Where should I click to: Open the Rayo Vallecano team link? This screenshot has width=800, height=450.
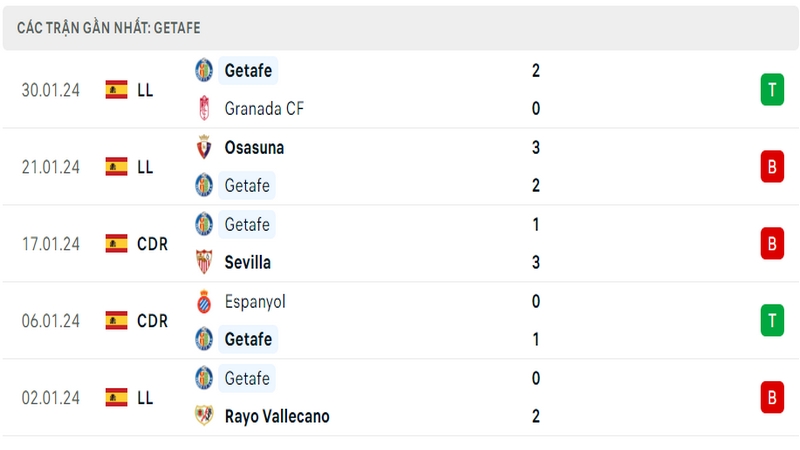[x=277, y=416]
